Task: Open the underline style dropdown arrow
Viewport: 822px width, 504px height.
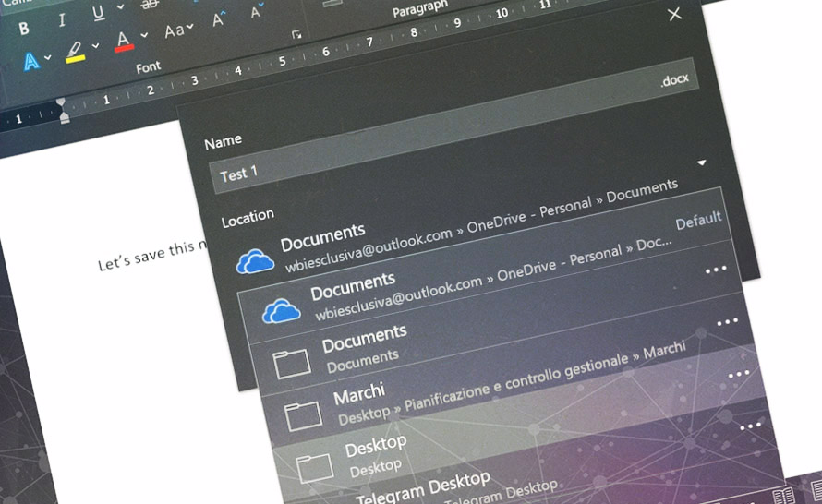Action: 121,6
